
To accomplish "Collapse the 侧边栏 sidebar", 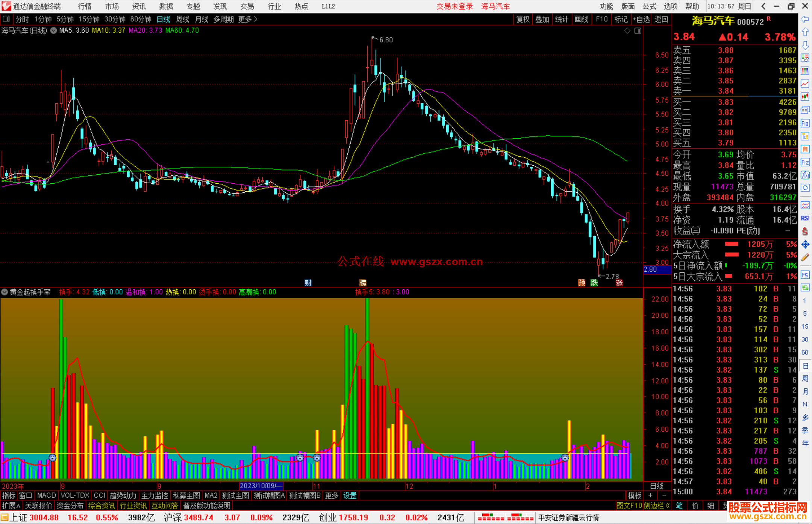I will [656, 506].
